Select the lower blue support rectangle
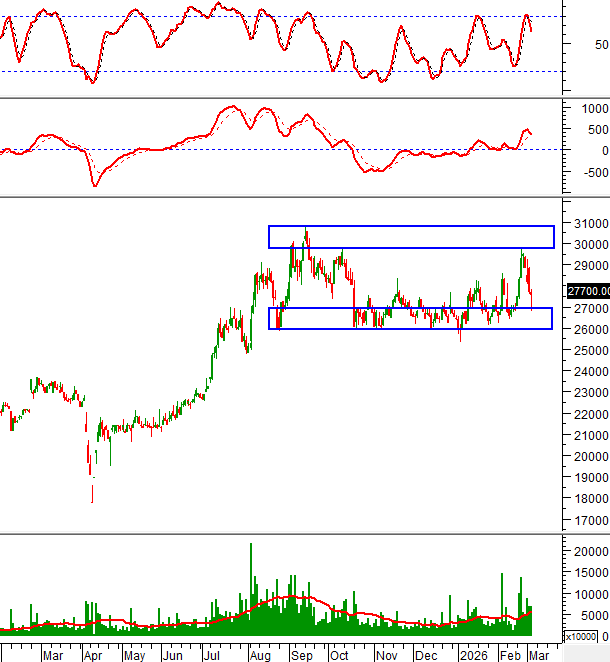610x662 pixels. point(410,318)
